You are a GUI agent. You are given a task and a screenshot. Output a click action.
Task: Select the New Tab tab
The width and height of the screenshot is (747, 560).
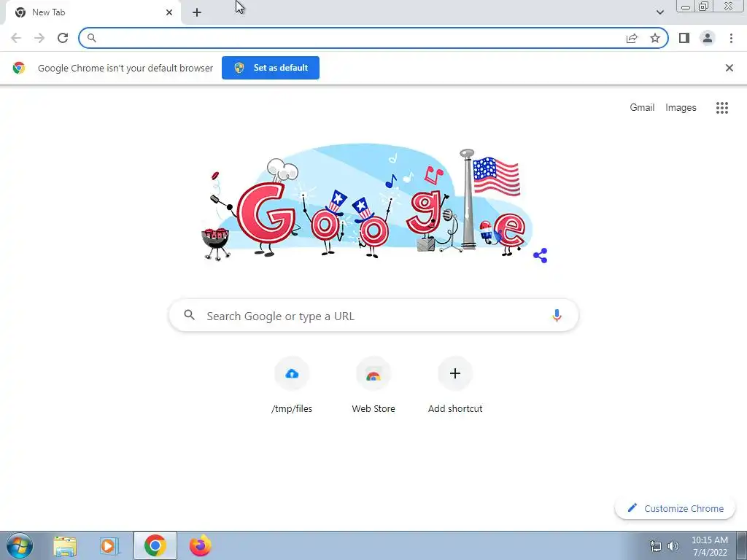pos(93,12)
